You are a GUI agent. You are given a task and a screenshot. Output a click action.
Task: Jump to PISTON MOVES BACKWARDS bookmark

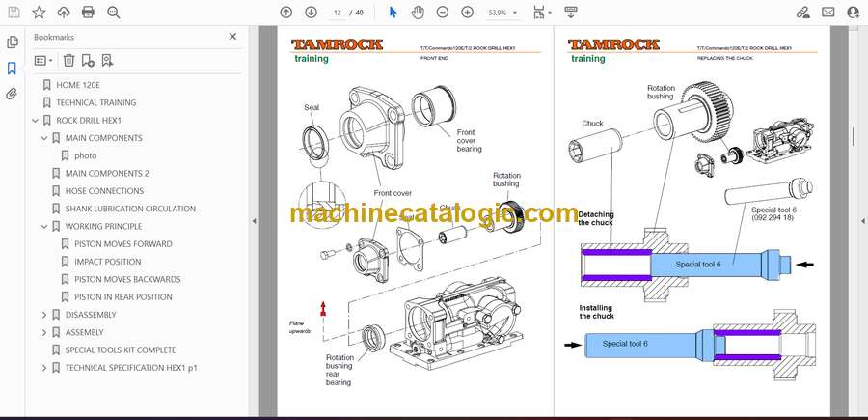pos(127,279)
